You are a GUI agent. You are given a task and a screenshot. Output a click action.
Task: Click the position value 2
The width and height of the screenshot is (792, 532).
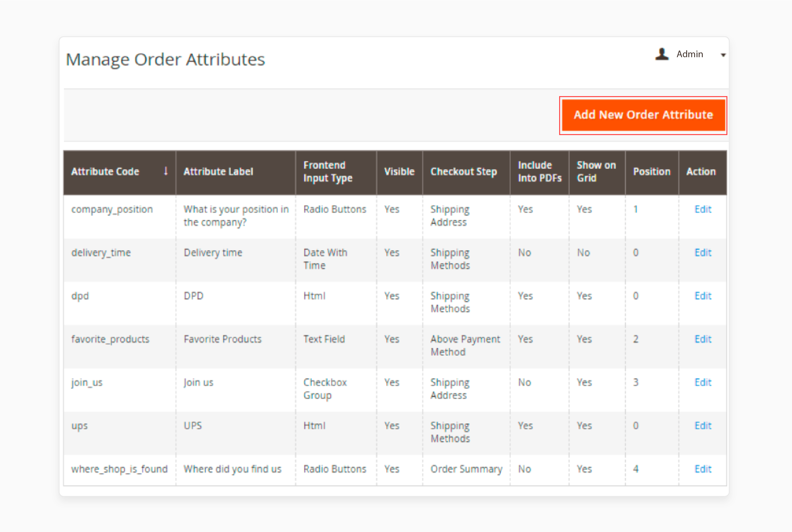coord(635,339)
